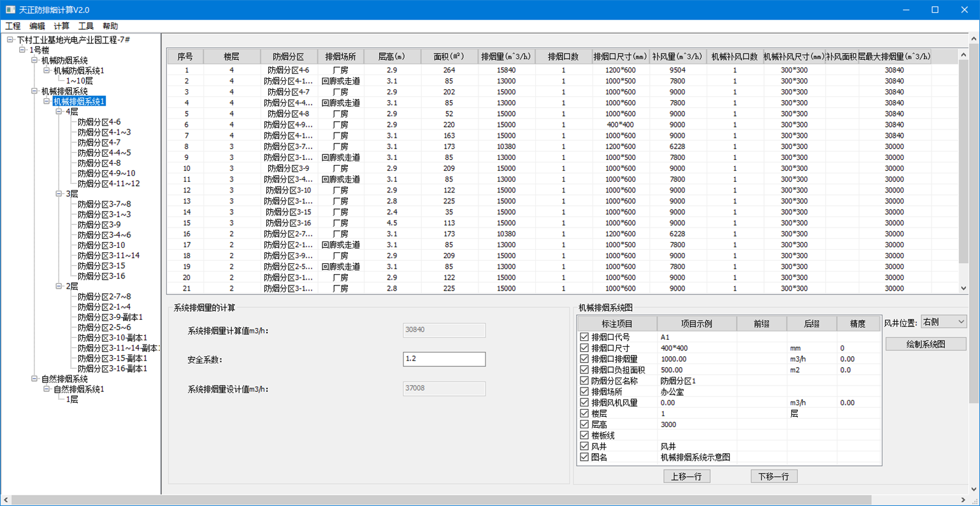Select the 1层 tree item
The image size is (980, 506).
point(72,399)
